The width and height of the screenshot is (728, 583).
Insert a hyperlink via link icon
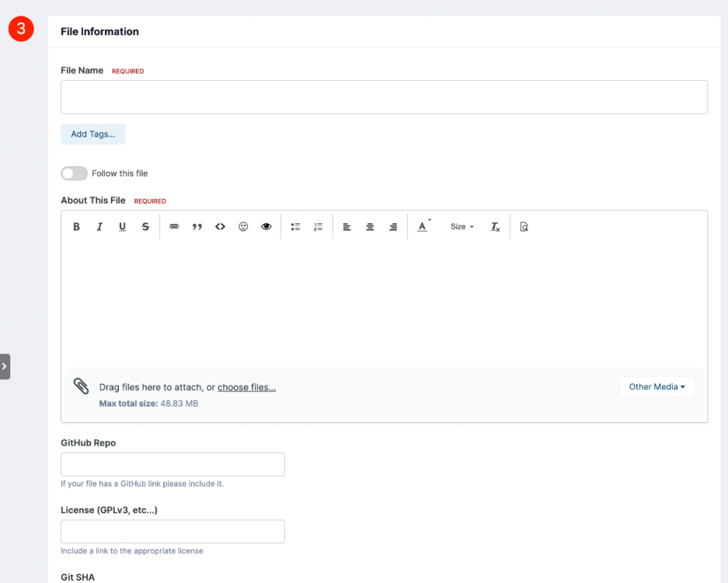click(174, 227)
